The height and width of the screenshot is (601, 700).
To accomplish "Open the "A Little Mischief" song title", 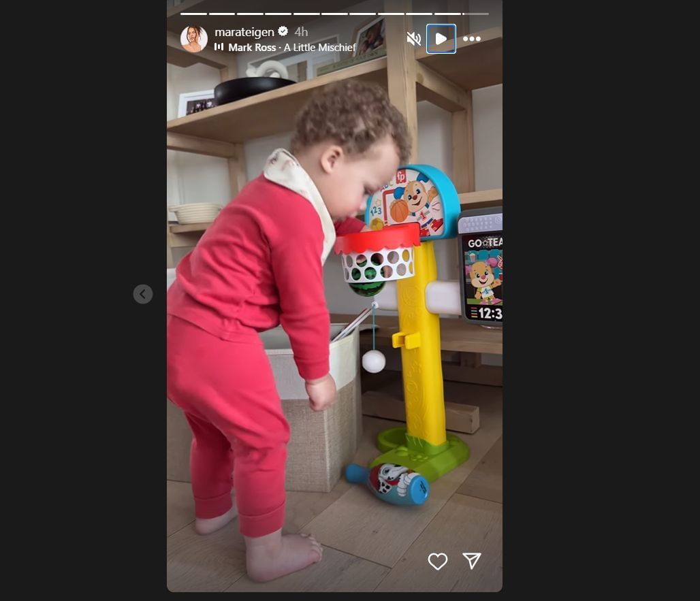I will 320,48.
